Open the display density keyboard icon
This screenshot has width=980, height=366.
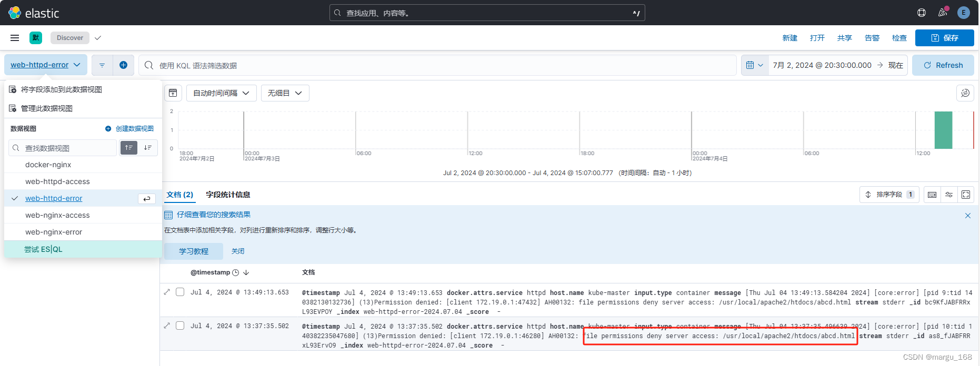pos(932,195)
